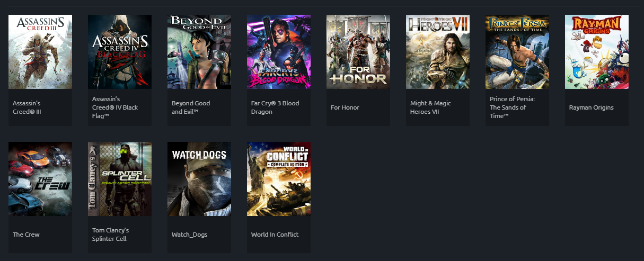Select Assassin's Creed IV Black Flag cover
This screenshot has width=644, height=261.
(x=120, y=52)
